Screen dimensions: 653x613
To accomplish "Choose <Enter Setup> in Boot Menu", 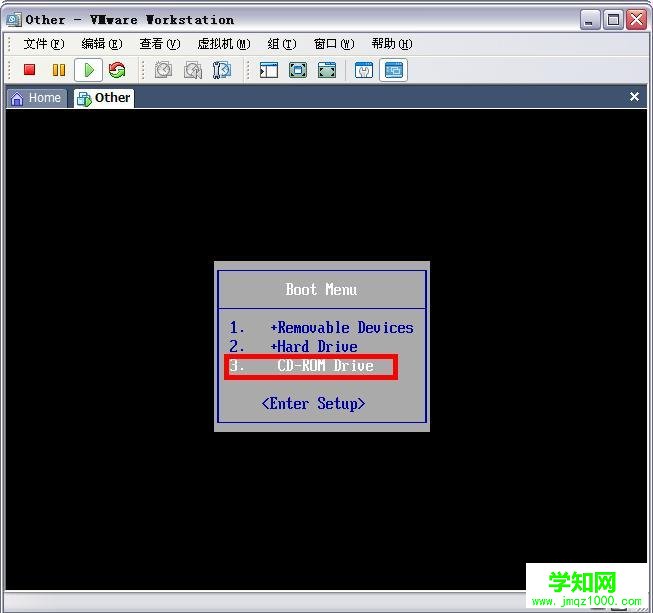I will coord(314,404).
